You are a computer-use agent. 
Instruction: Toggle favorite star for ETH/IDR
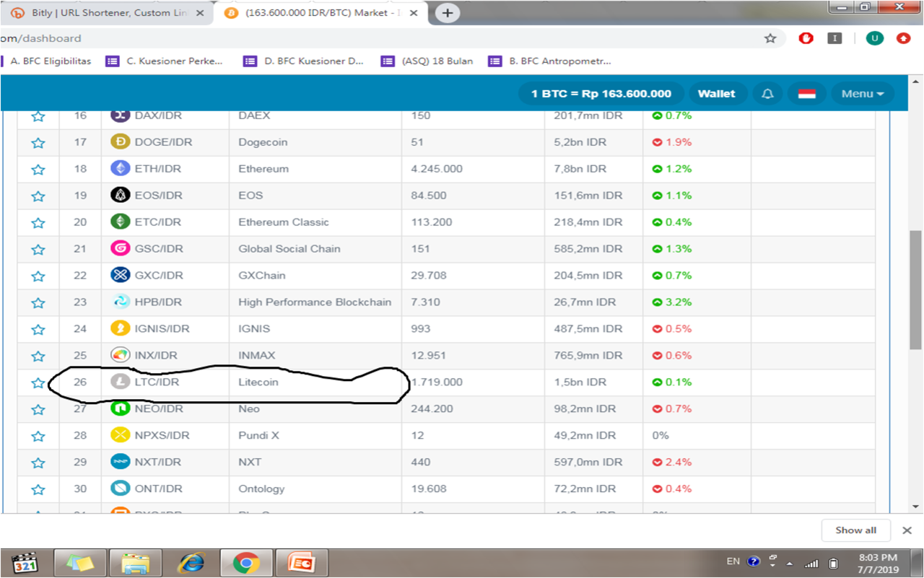point(38,170)
